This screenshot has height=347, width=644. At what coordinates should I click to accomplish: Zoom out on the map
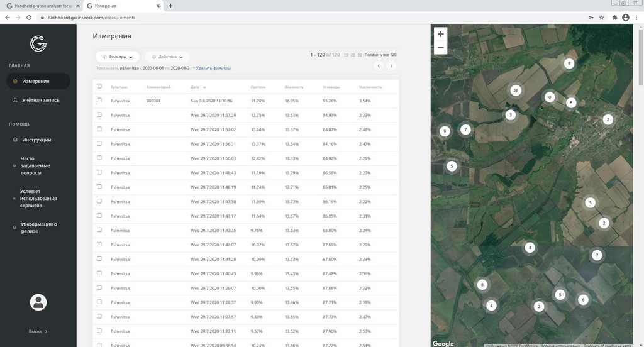click(440, 48)
